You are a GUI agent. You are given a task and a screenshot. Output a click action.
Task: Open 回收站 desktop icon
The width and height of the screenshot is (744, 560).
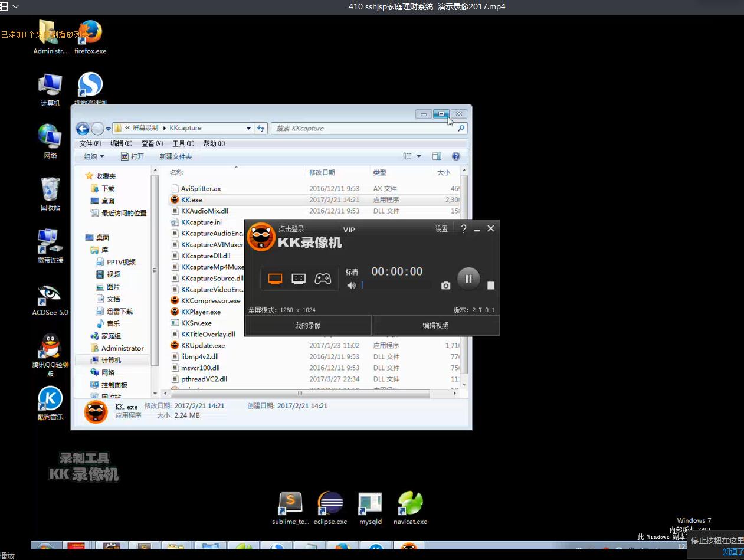[50, 194]
